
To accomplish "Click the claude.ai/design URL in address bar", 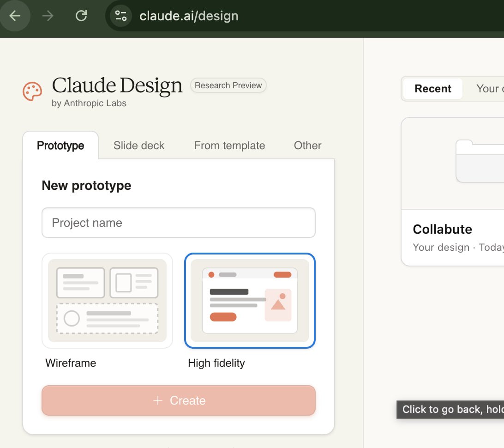I will point(189,16).
